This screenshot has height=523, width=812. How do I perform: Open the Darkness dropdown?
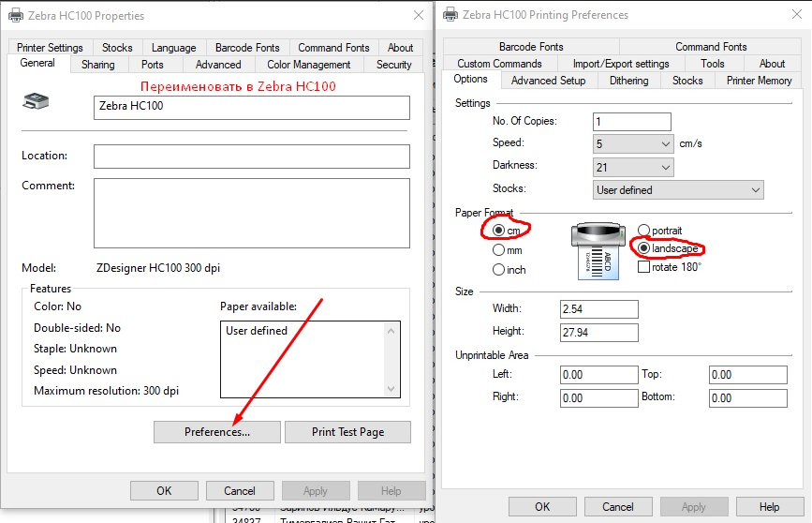click(x=633, y=167)
